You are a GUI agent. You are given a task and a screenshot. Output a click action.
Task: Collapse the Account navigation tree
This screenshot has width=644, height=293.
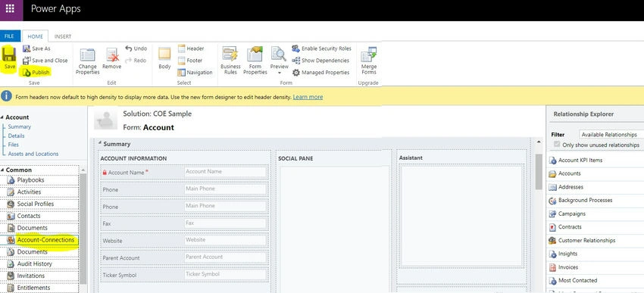(x=2, y=117)
